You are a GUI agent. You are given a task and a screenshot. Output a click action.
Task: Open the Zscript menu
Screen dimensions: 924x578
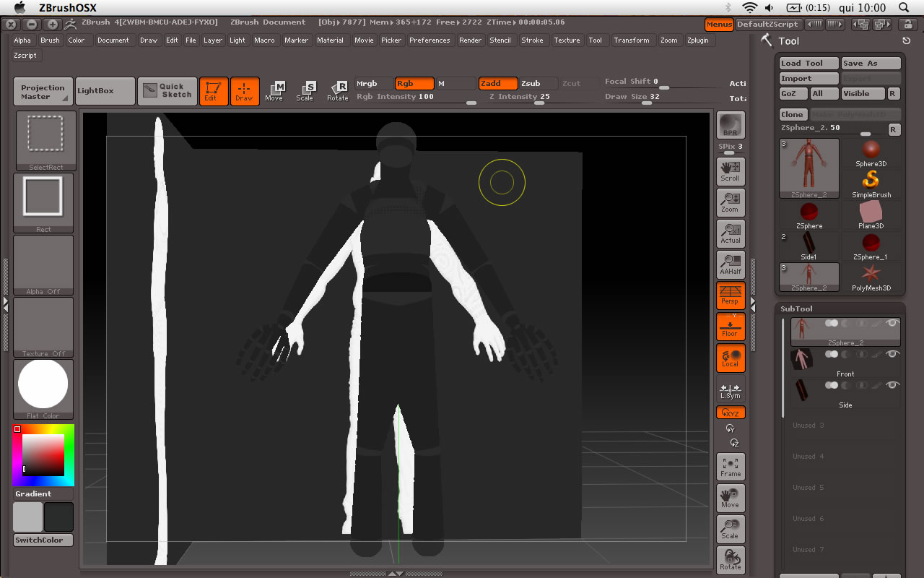(x=25, y=55)
